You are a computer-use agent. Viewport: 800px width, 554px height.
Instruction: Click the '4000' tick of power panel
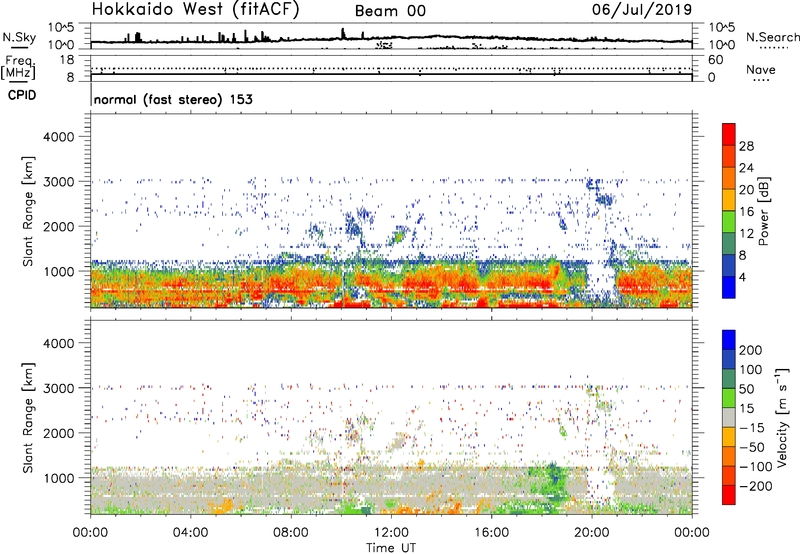(x=58, y=137)
